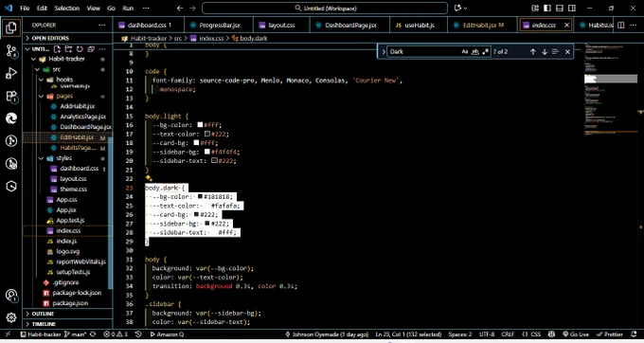Go to previous find match arrow

click(x=532, y=52)
